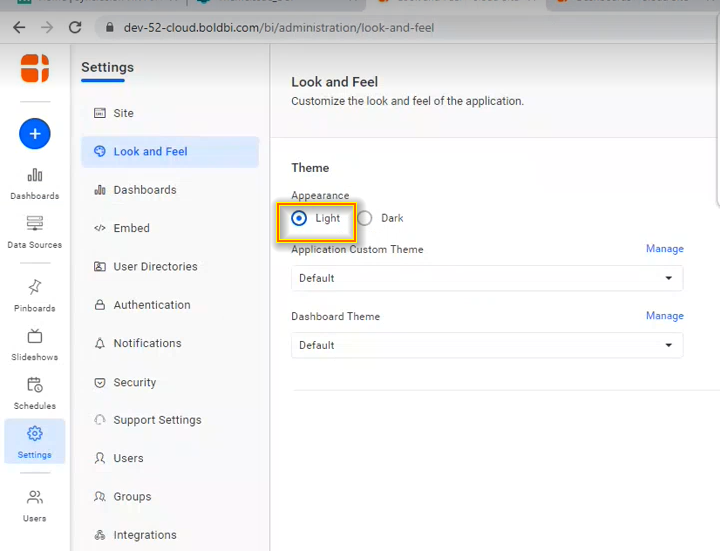Open Dashboards from the left sidebar
Screen dimensions: 720x551
[34, 184]
